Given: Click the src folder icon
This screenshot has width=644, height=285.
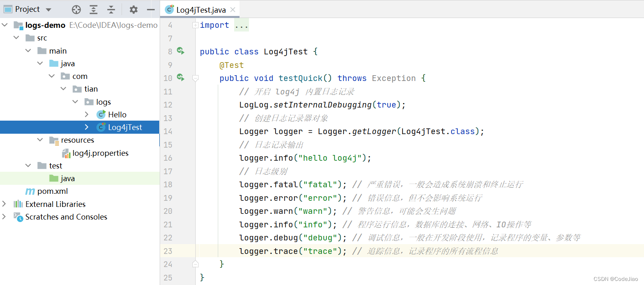Looking at the screenshot, I should pos(30,38).
